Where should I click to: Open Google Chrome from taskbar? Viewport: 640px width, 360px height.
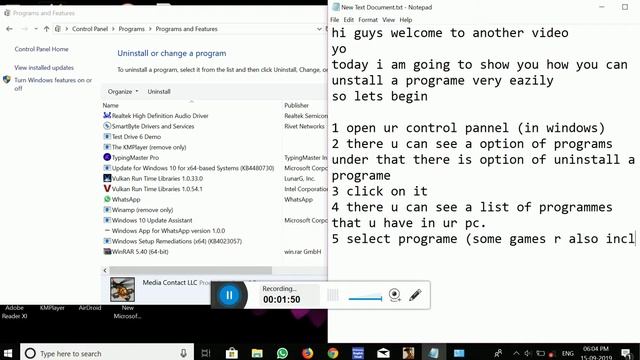[x=333, y=353]
